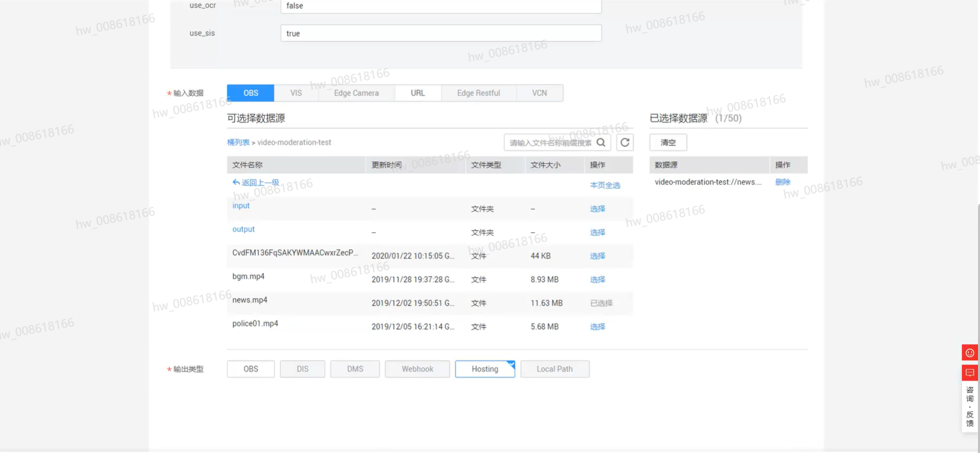Select bgm.mp4 as data source
The height and width of the screenshot is (453, 980).
pos(598,280)
